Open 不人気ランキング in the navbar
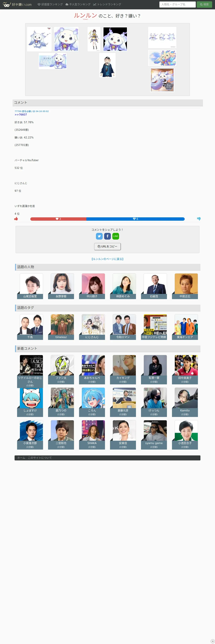The width and height of the screenshot is (215, 644). 78,5
